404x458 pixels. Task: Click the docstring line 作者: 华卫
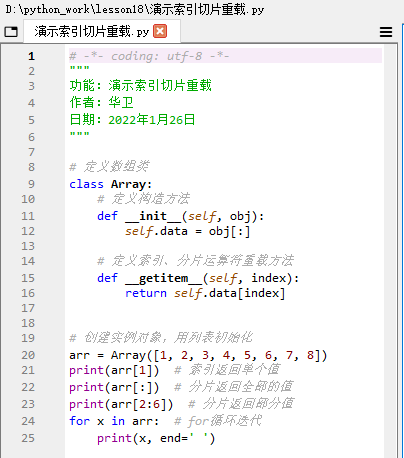102,102
